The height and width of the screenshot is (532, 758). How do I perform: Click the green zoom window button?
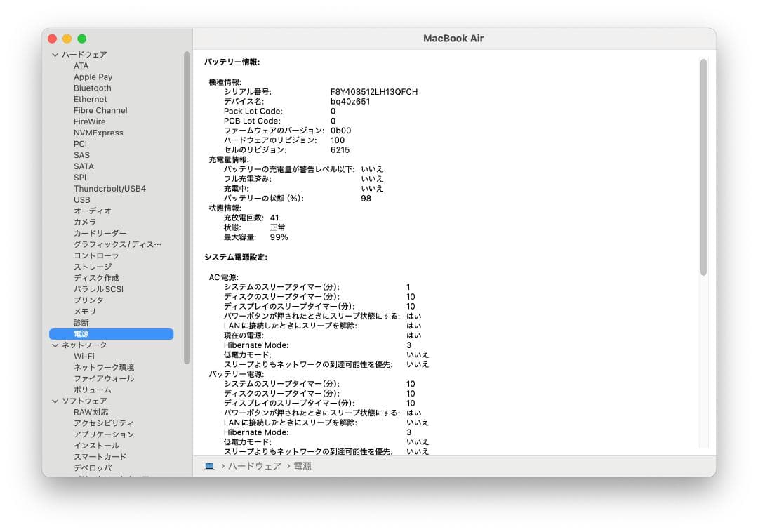82,39
